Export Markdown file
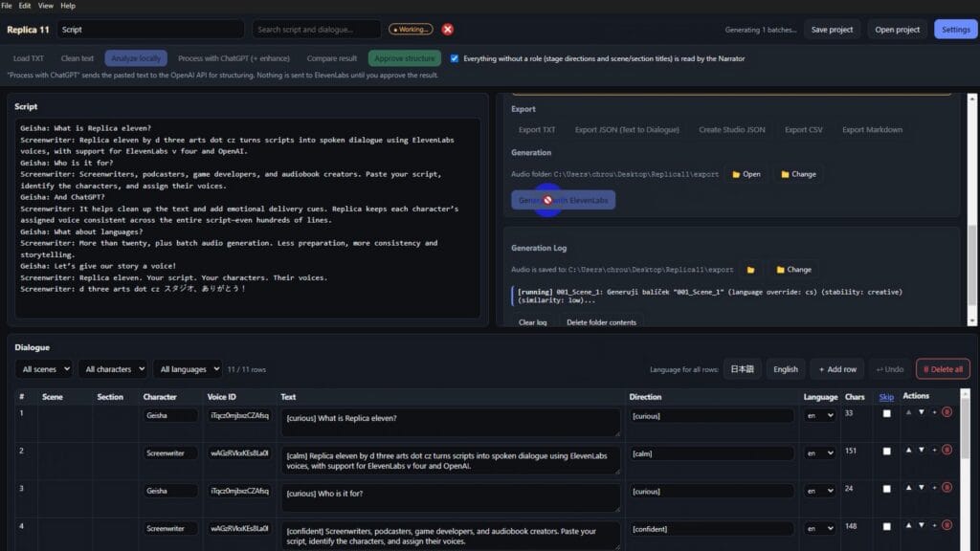 pyautogui.click(x=872, y=130)
